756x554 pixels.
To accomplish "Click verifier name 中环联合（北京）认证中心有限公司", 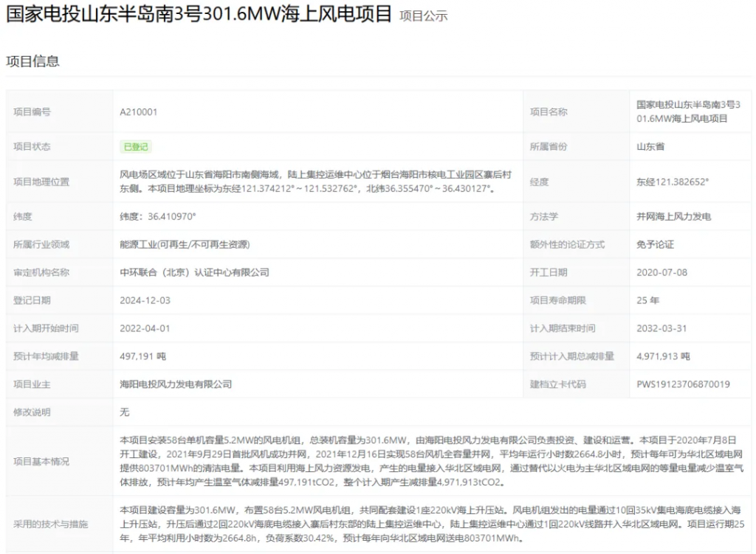I will point(194,272).
